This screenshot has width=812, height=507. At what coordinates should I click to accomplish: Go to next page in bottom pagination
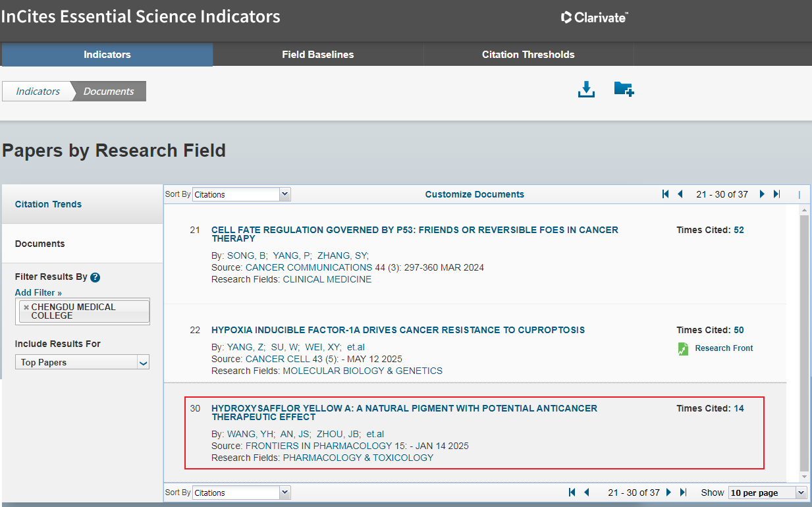click(668, 493)
